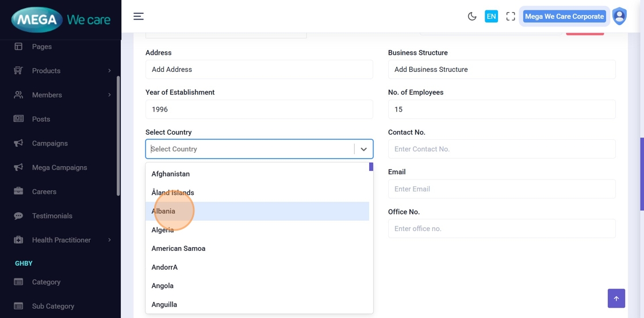Click the Contact No. input field
The image size is (644, 318).
501,150
